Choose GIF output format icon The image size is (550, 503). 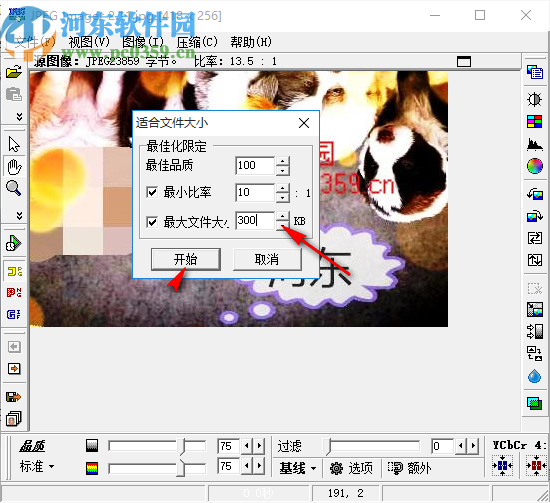click(14, 314)
